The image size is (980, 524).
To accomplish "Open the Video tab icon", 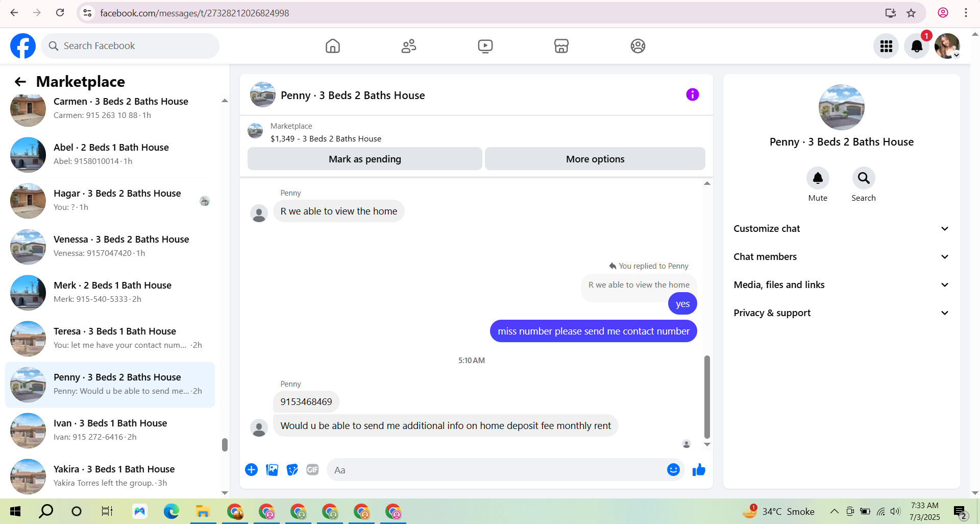I will pos(485,46).
